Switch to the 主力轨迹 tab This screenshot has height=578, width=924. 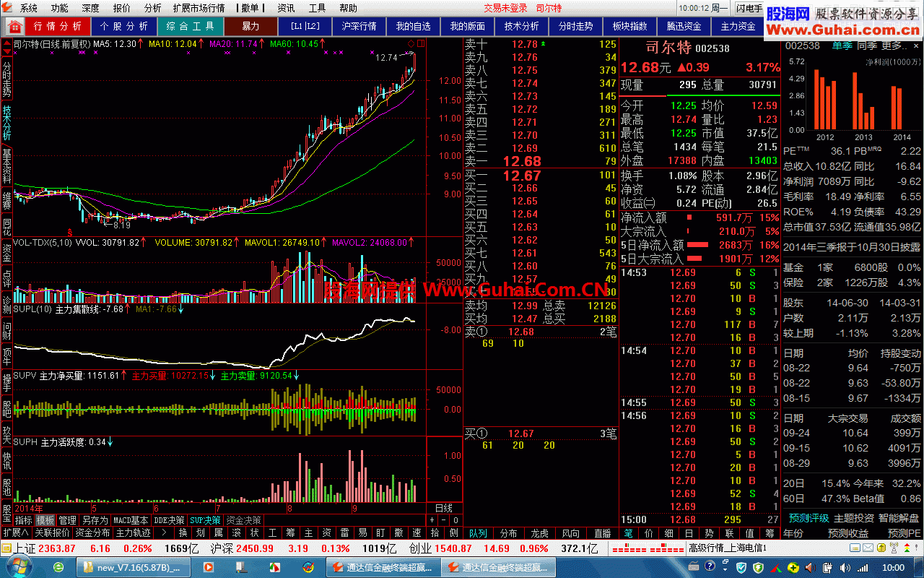134,533
